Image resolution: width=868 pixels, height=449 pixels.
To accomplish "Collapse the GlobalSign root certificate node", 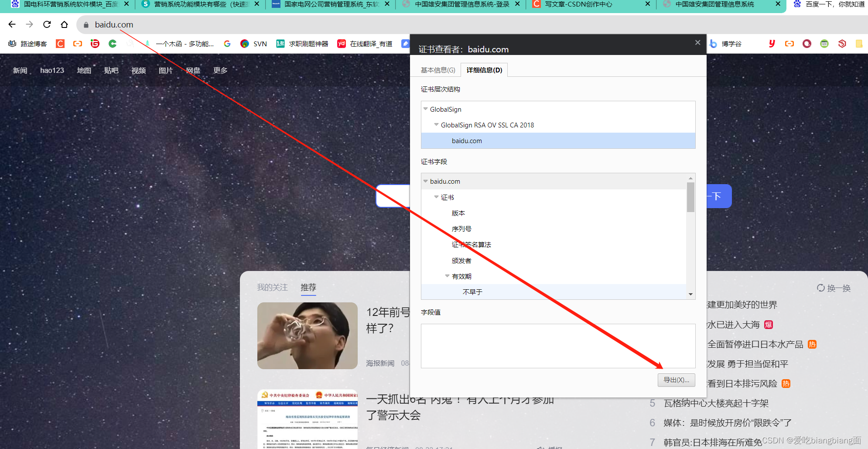I will tap(425, 109).
